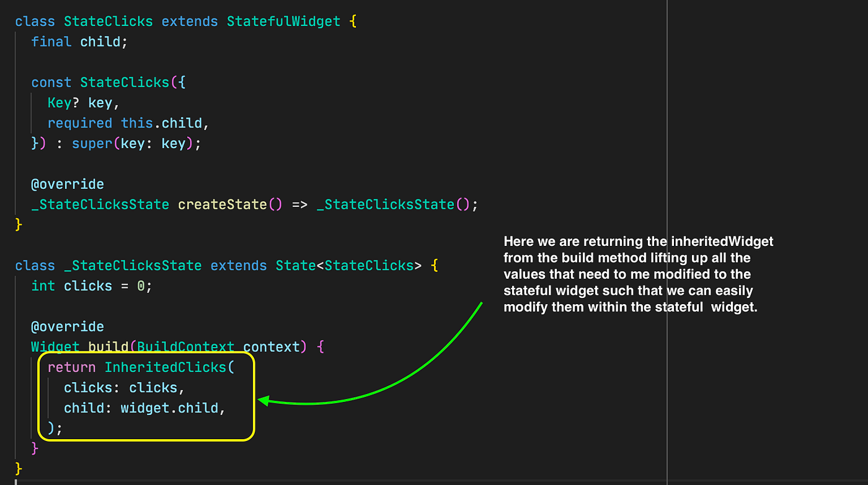The height and width of the screenshot is (485, 868).
Task: Select the StatefulWidget superclass reference
Action: [x=283, y=21]
